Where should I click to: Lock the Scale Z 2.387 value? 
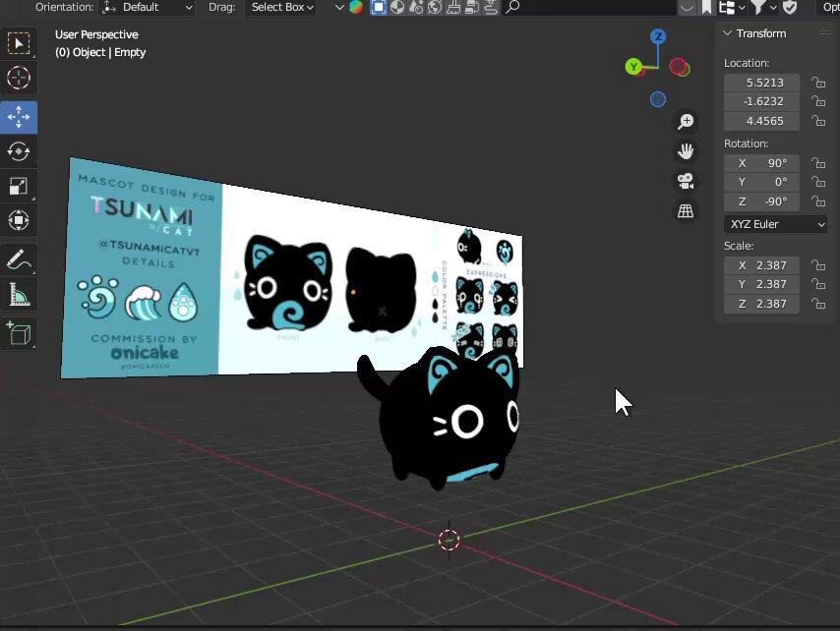click(818, 304)
